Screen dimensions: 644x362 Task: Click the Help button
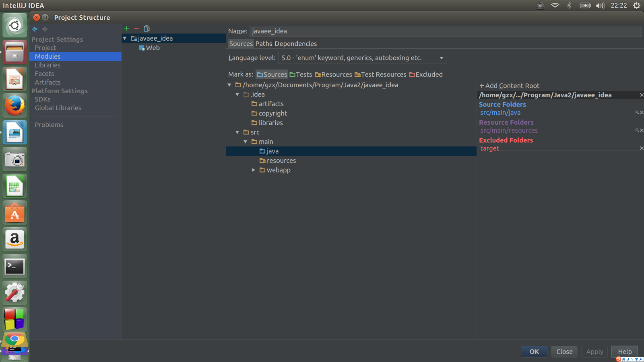click(x=625, y=352)
